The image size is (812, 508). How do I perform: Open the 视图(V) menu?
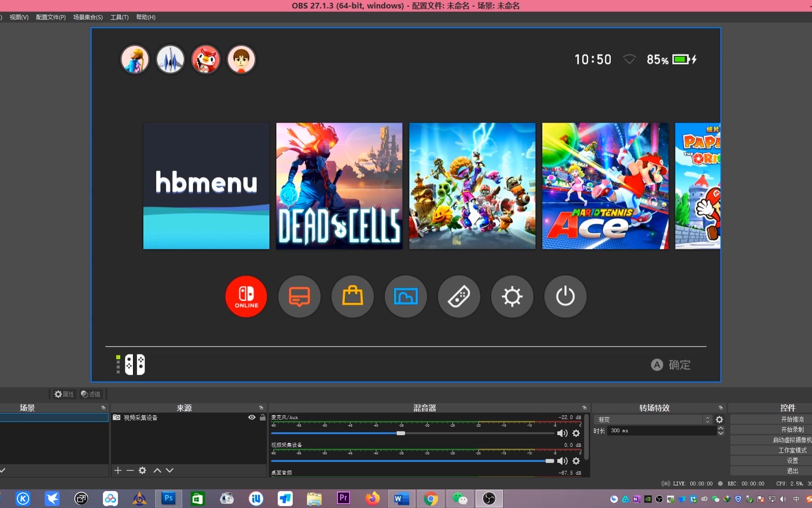[x=19, y=17]
